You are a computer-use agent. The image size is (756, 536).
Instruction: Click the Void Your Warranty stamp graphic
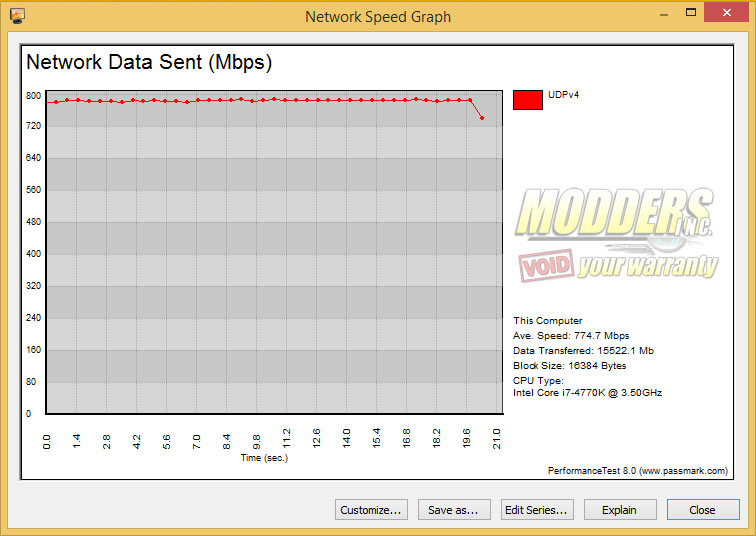[618, 264]
